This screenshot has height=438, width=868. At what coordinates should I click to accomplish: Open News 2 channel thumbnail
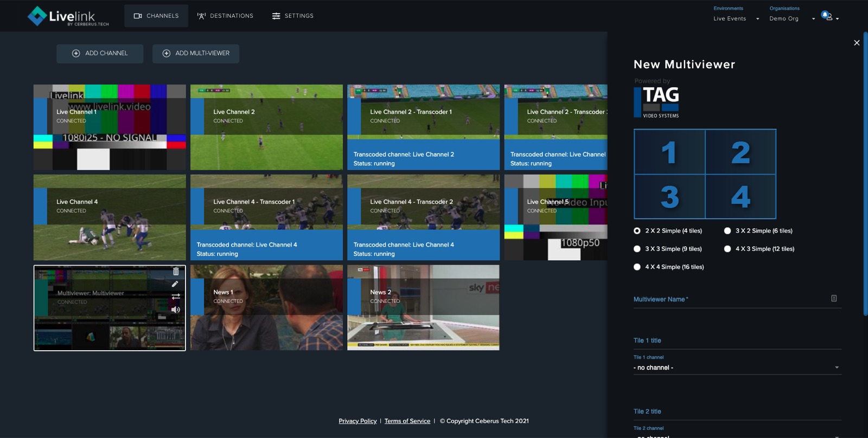coord(423,308)
